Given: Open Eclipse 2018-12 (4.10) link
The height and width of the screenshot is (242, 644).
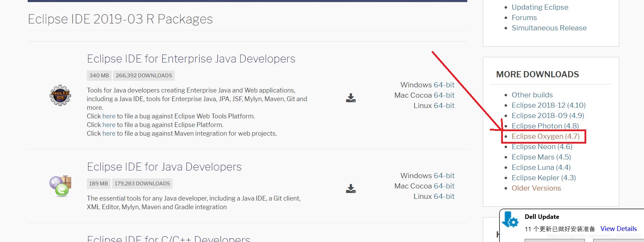Looking at the screenshot, I should tap(549, 105).
